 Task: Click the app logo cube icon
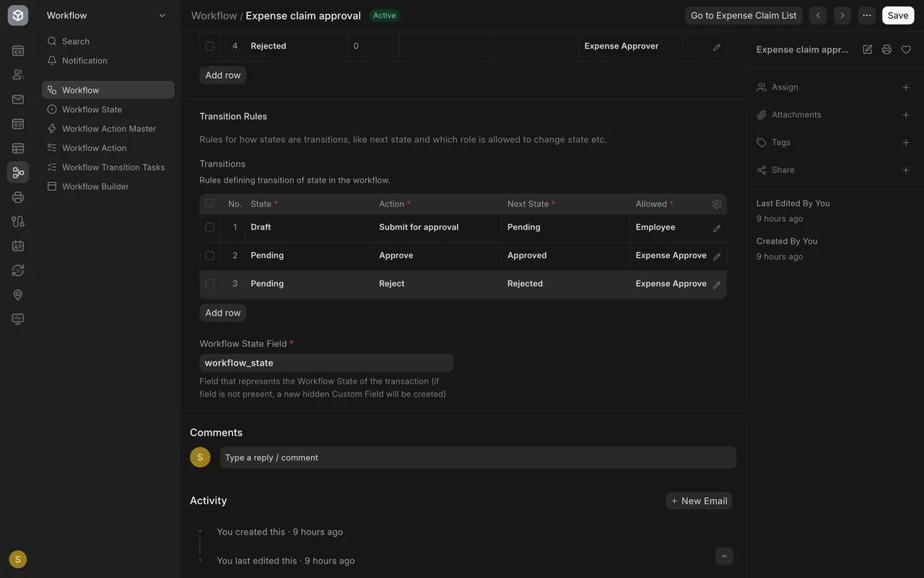(18, 15)
